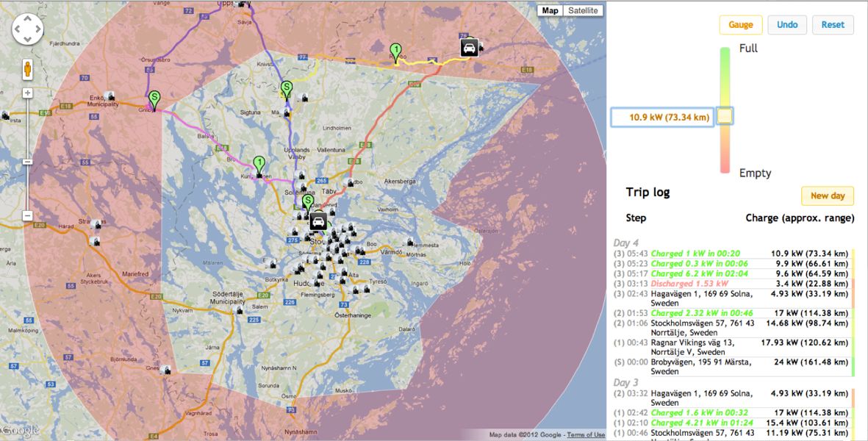This screenshot has height=441, width=868.
Task: Select 'Discharged 1.53 kW' log entry
Action: tap(689, 283)
